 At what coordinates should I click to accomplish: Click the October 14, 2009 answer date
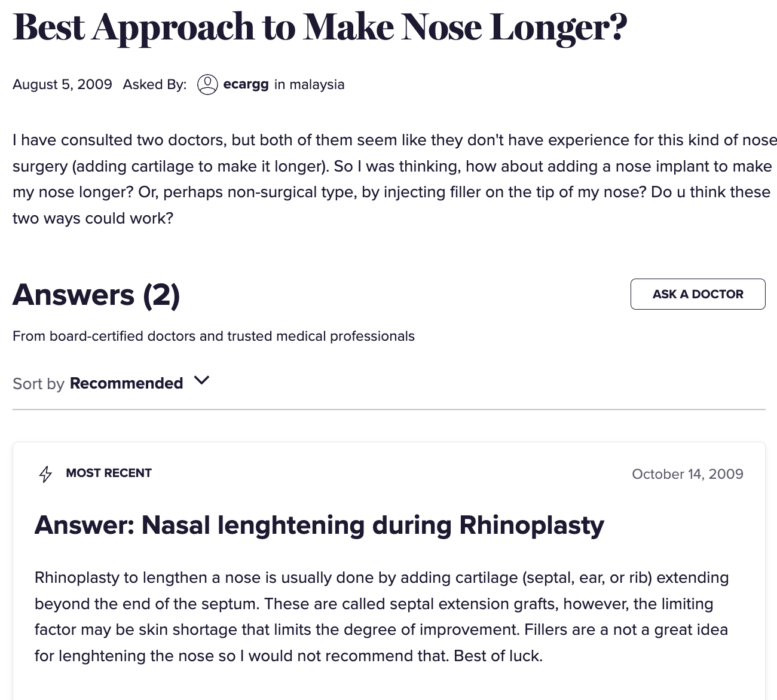tap(687, 474)
